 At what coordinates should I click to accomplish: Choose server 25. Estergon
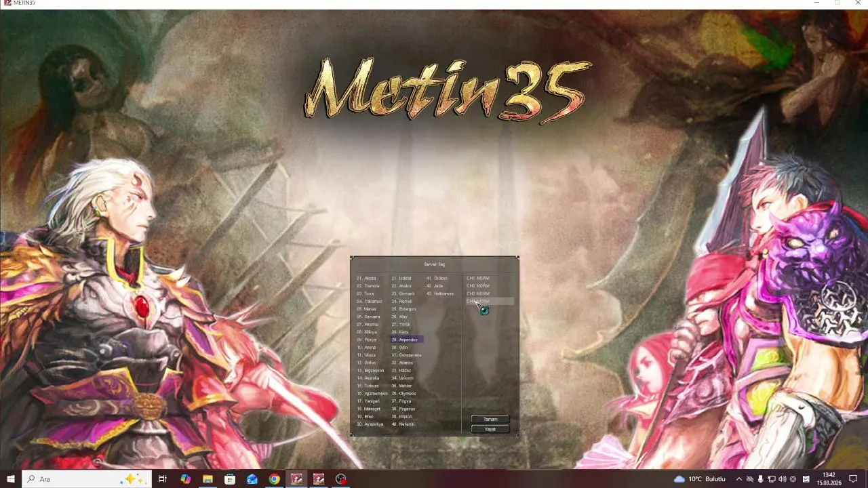coord(403,309)
